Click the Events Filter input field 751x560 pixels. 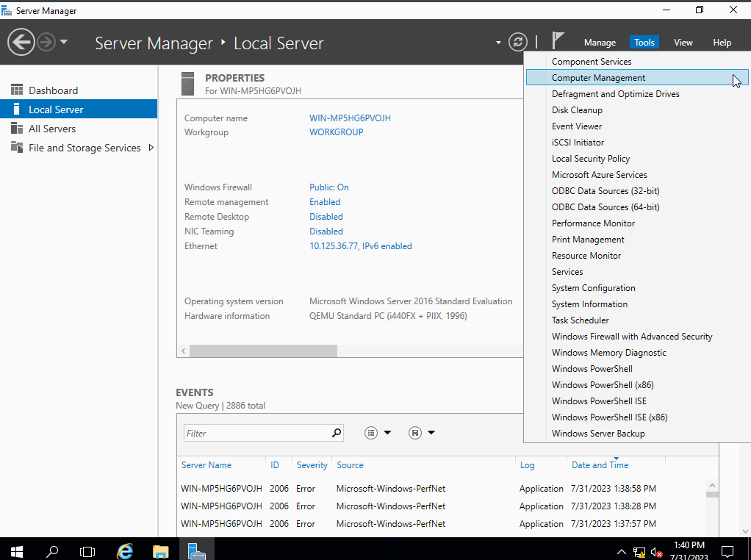click(258, 433)
